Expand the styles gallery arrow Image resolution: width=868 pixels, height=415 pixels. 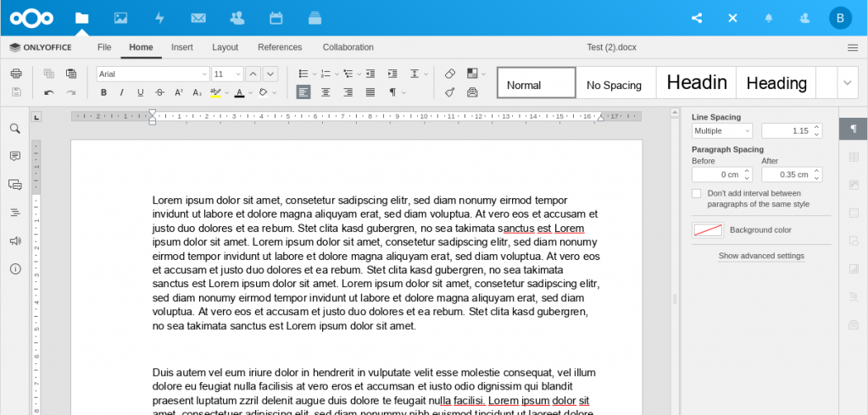(x=847, y=82)
